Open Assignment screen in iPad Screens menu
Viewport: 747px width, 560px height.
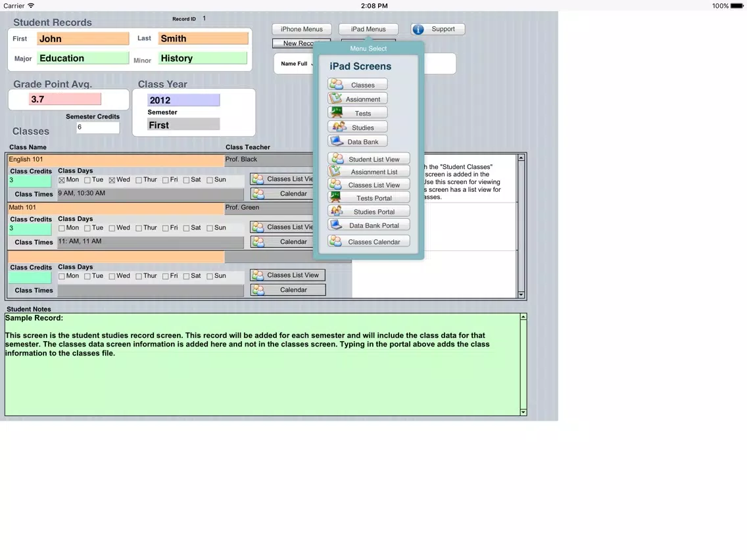[x=357, y=99]
